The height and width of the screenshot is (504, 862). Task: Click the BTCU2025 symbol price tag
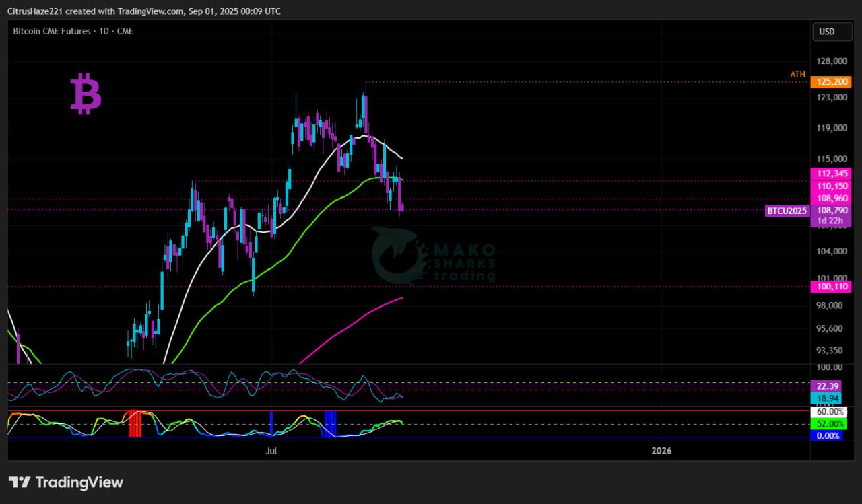coord(786,211)
